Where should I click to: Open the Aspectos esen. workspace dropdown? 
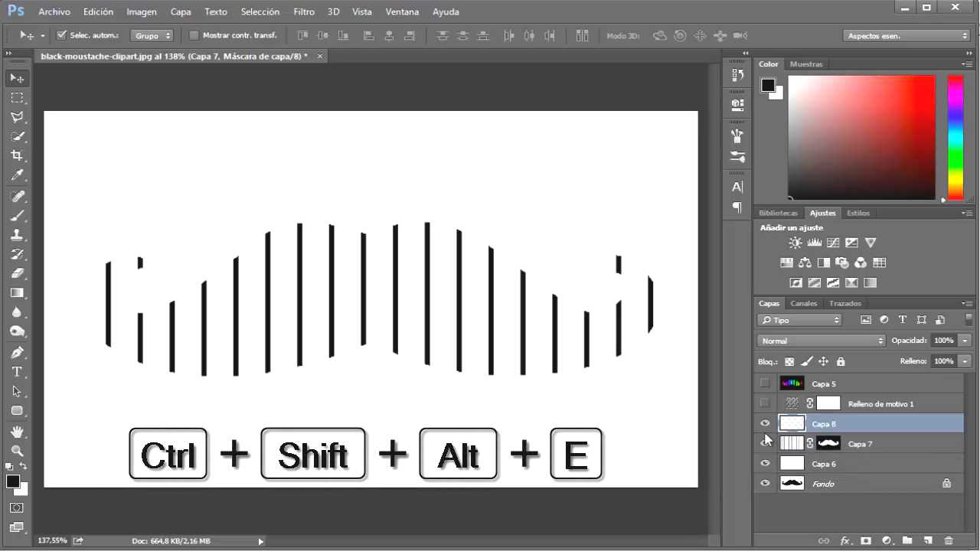907,35
